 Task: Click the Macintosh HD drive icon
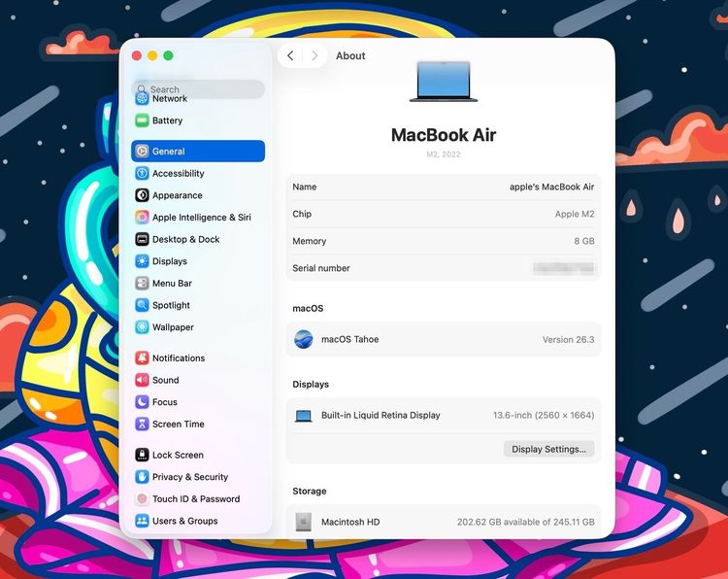[304, 522]
